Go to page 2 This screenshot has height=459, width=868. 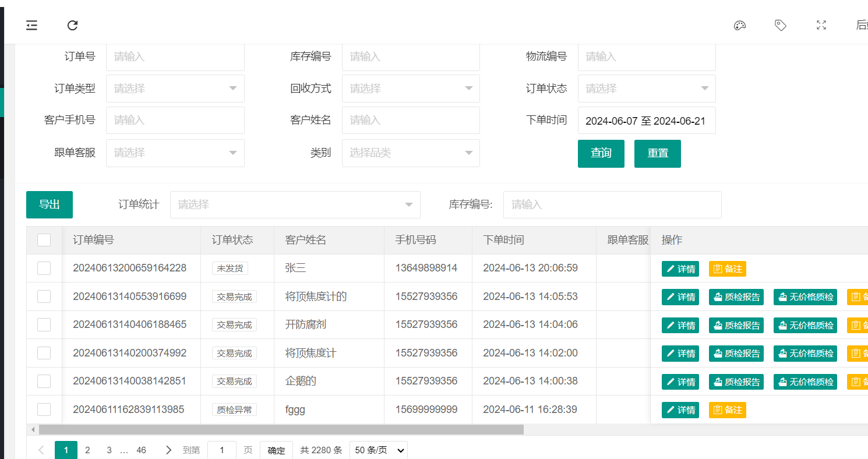click(87, 450)
